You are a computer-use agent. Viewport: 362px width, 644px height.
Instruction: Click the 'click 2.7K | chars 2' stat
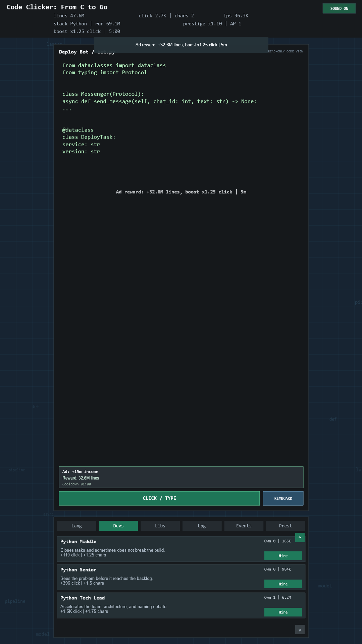pyautogui.click(x=166, y=16)
